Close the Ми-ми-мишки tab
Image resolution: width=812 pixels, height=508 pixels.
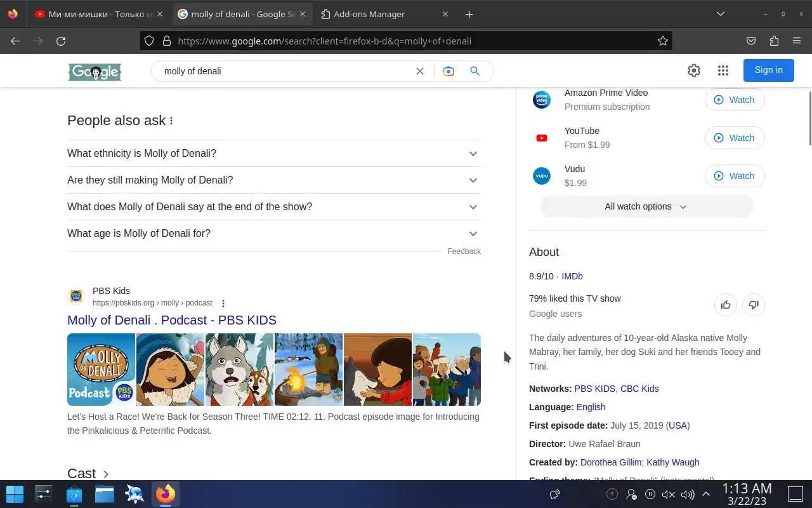click(159, 14)
